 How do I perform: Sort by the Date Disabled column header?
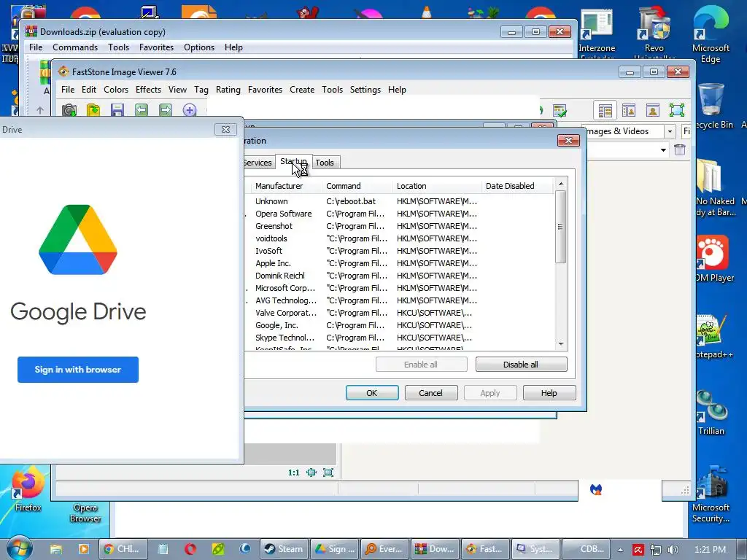point(517,186)
